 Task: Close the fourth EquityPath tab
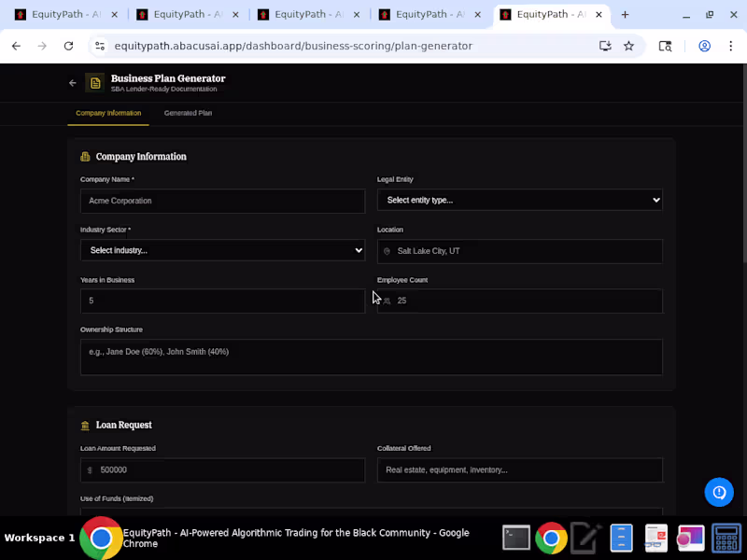tap(477, 15)
